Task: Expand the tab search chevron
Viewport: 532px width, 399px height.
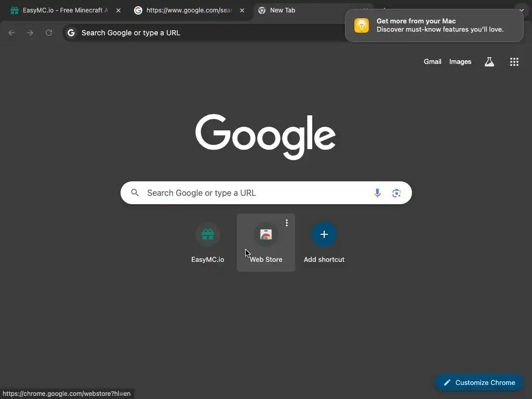Action: point(522,10)
